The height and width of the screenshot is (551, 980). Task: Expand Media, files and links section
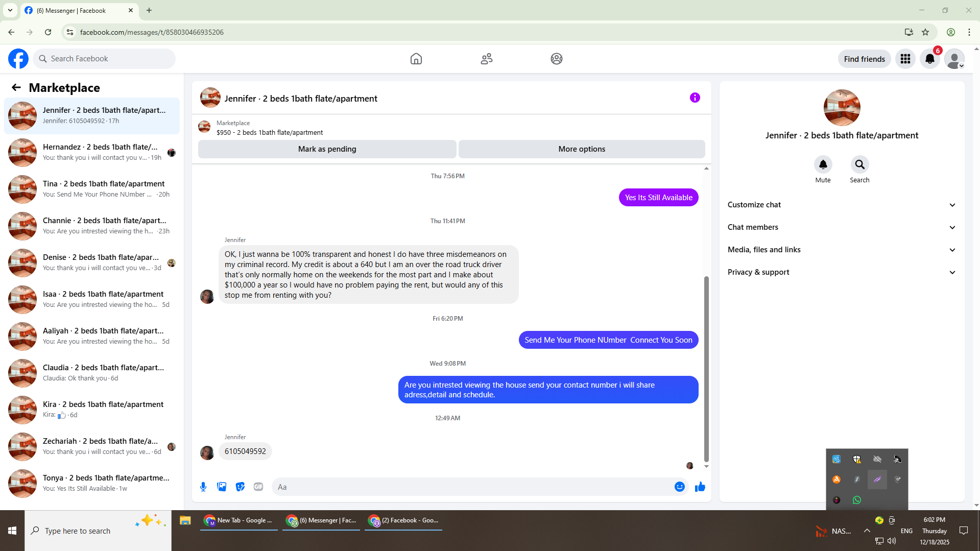pos(842,250)
